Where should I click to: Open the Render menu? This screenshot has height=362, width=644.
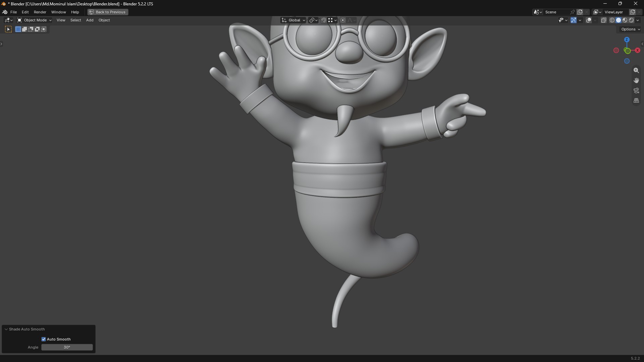[x=40, y=12]
